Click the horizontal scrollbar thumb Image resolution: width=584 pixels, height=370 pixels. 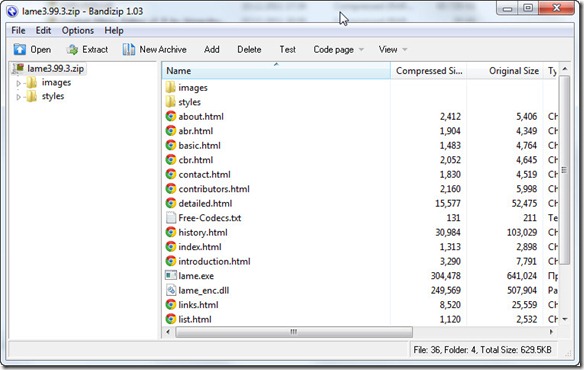[294, 332]
